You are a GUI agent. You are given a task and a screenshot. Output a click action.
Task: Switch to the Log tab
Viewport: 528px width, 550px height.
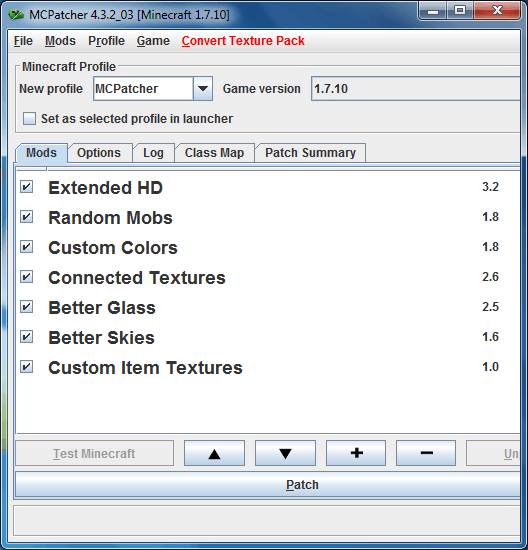point(153,153)
